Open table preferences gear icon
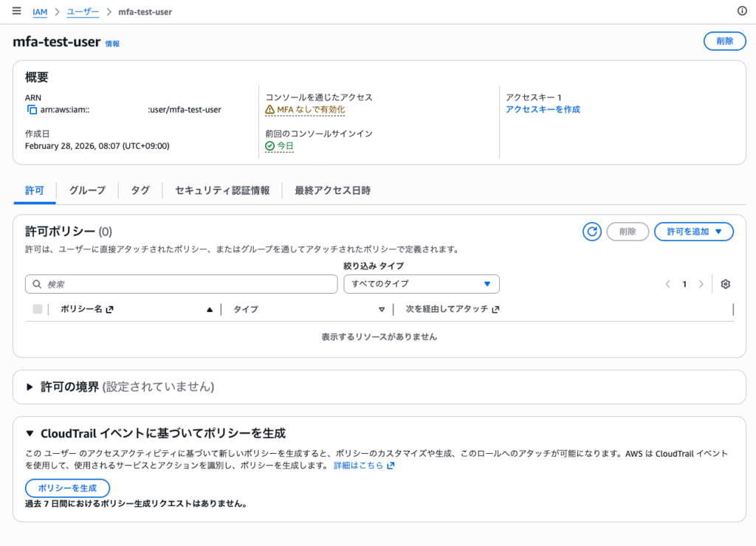The height and width of the screenshot is (546, 756). 725,284
